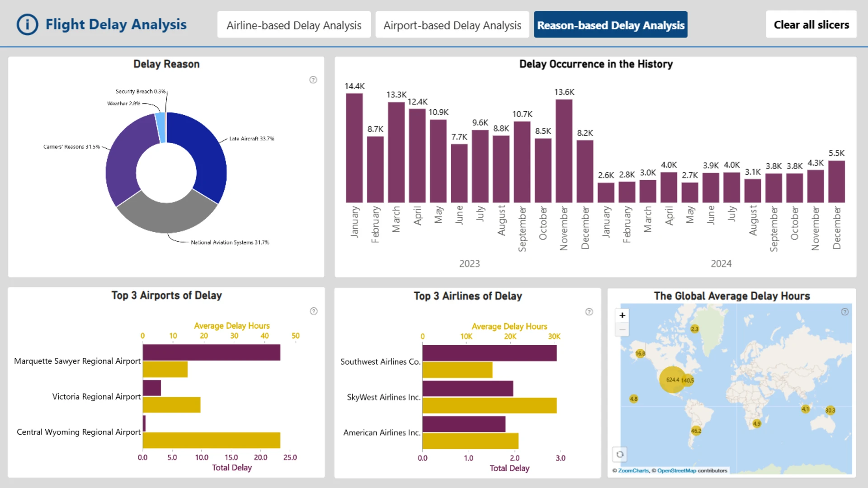Zoom in on the map with plus button

pos(622,315)
